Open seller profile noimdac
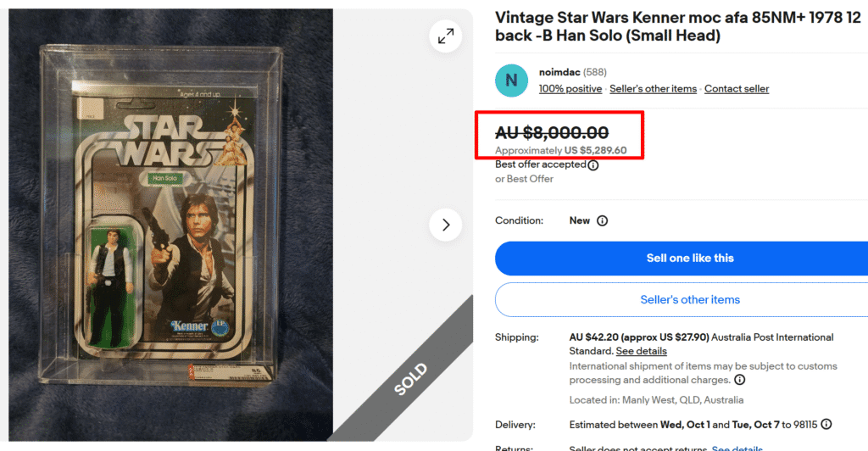Image resolution: width=868 pixels, height=451 pixels. click(559, 73)
